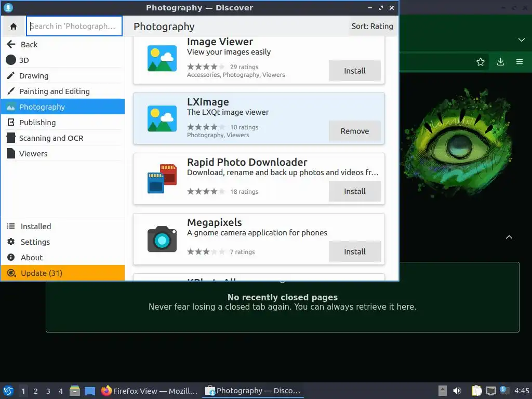This screenshot has width=532, height=399.
Task: Click the network monitor tray icon
Action: tap(490, 391)
